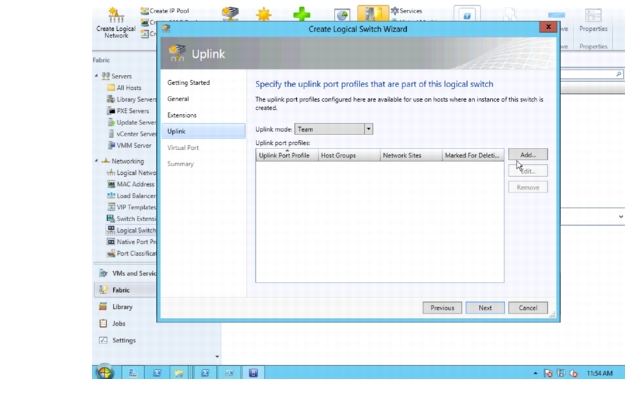Click the Next button

tap(485, 308)
